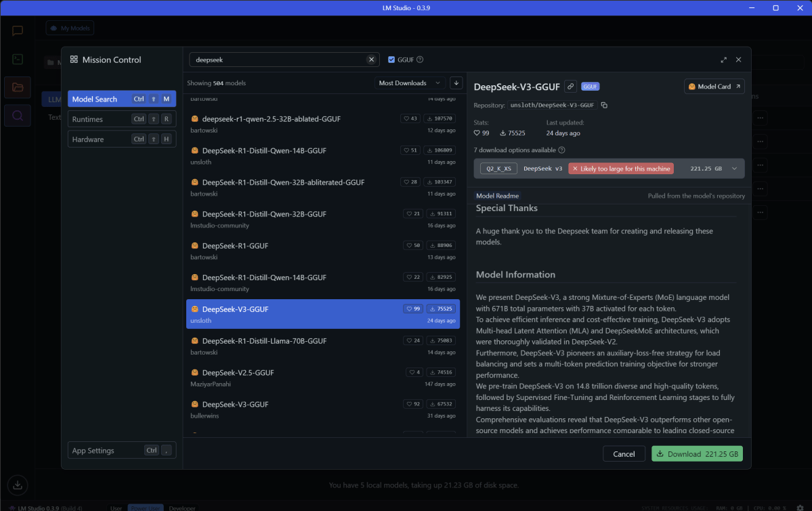Open the Chat panel from the sidebar
Viewport: 812px width, 511px height.
pos(17,30)
